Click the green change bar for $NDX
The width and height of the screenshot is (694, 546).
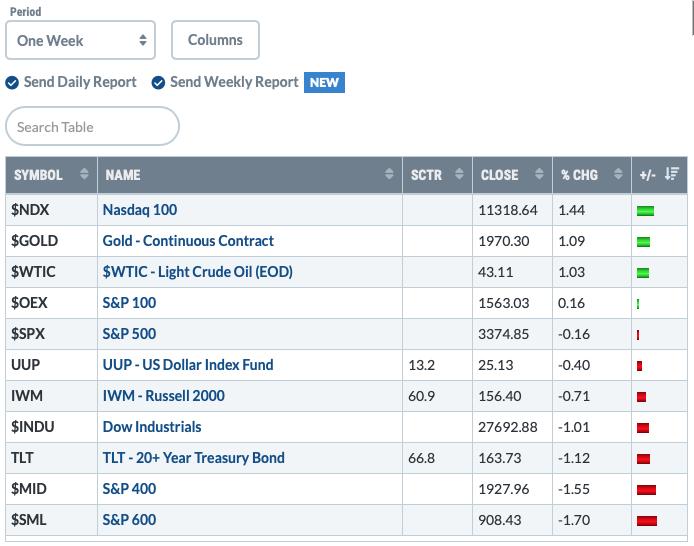pyautogui.click(x=645, y=211)
